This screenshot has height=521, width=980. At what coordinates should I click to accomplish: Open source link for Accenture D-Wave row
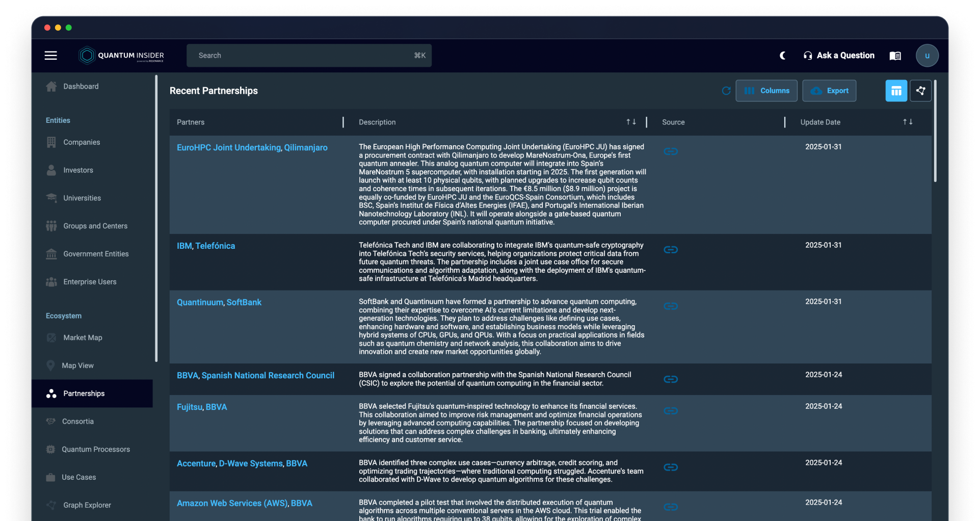(x=671, y=467)
